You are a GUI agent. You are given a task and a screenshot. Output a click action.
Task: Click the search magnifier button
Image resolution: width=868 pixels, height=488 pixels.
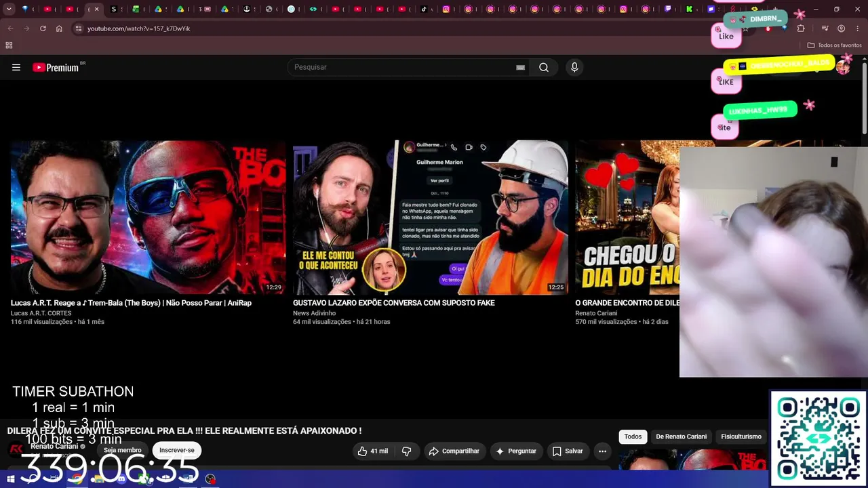(x=544, y=67)
